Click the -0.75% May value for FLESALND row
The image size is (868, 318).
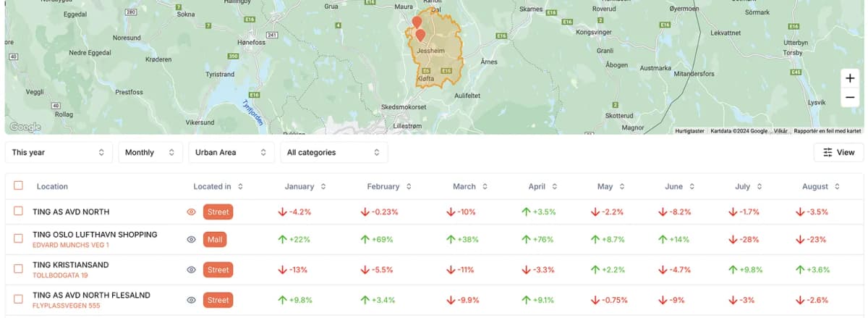click(x=610, y=300)
